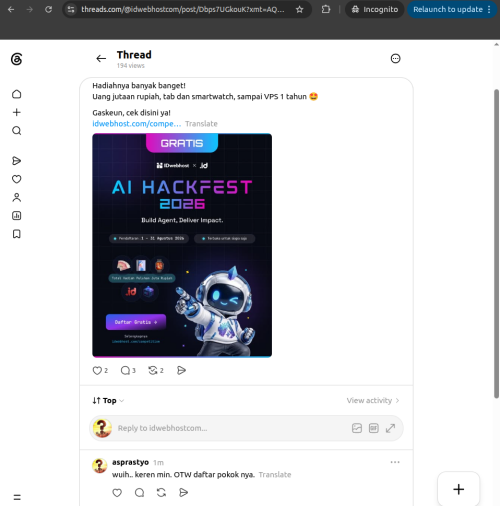Bookmark this page with star icon

tap(300, 9)
